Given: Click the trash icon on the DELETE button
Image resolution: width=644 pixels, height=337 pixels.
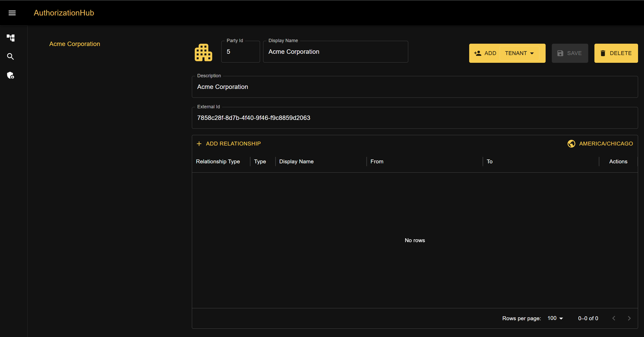Looking at the screenshot, I should (603, 53).
